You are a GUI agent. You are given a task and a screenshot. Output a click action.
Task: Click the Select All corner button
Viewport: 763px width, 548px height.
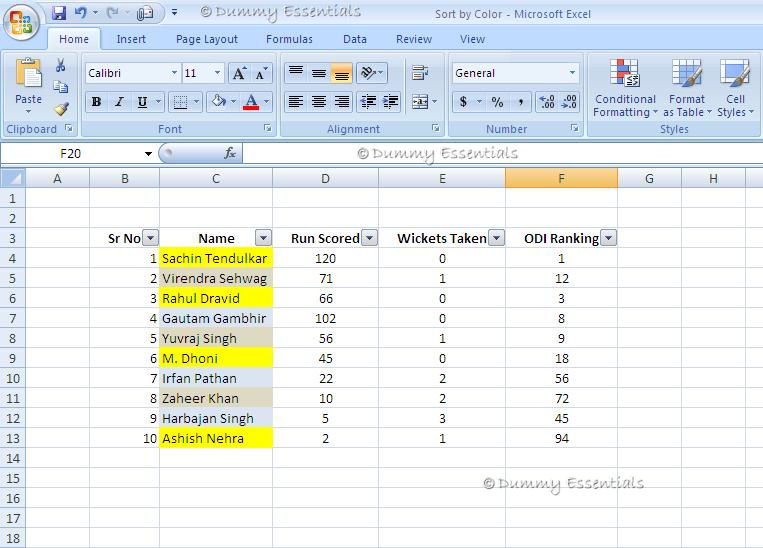coord(13,178)
